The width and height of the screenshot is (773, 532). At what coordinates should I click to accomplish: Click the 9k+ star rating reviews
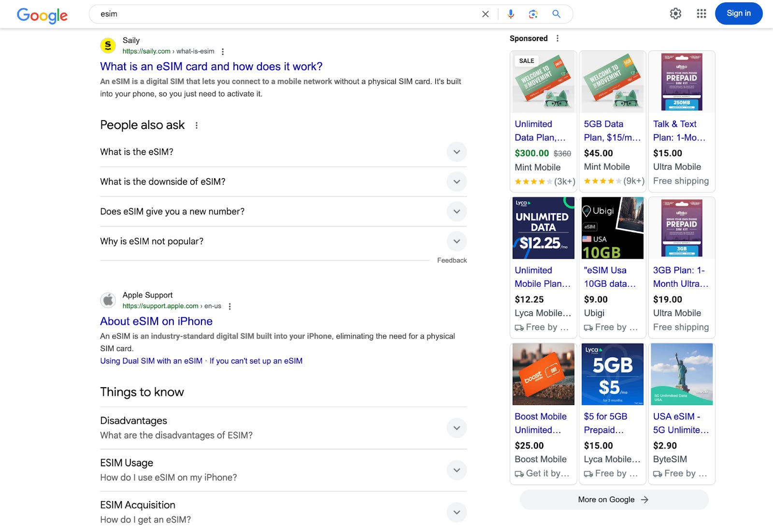click(614, 181)
